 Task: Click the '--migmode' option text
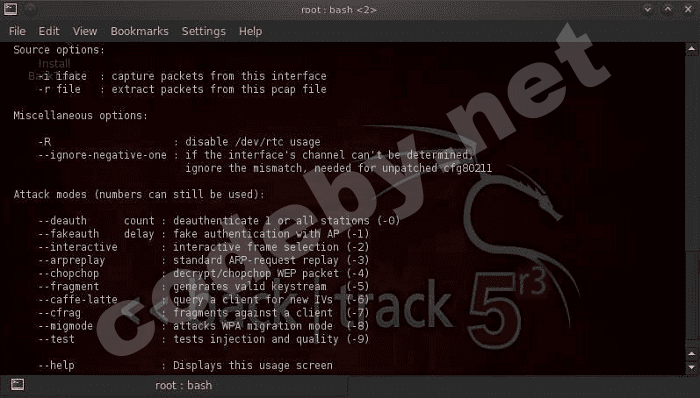click(x=65, y=326)
